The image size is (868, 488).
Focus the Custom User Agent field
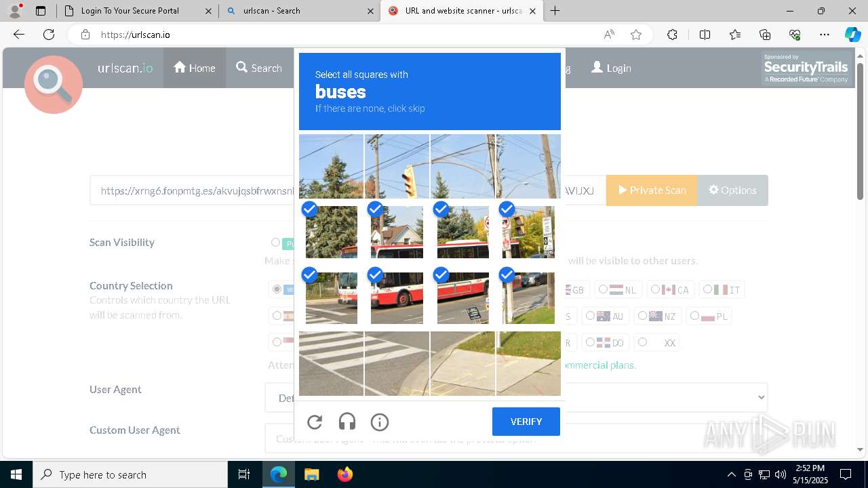pos(516,439)
